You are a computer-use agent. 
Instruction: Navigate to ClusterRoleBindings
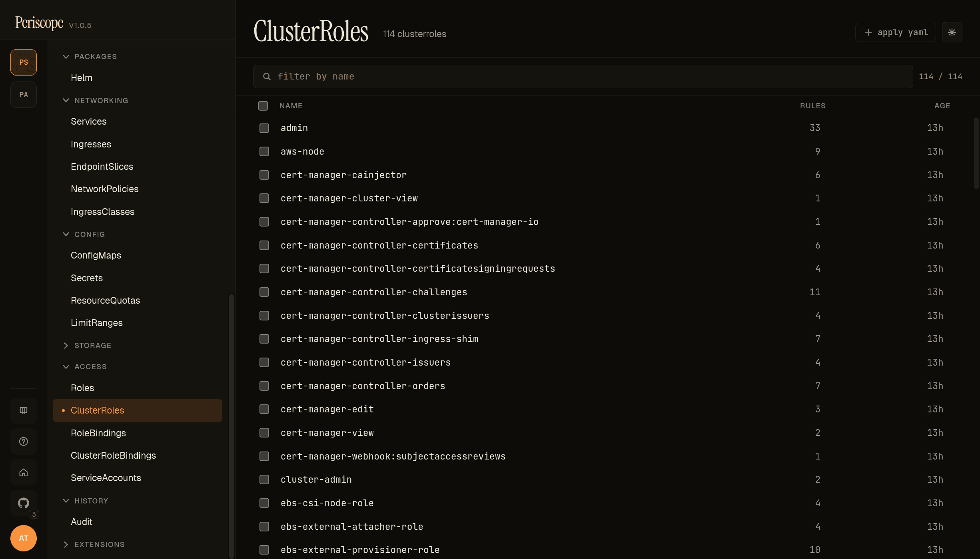click(x=138, y=456)
